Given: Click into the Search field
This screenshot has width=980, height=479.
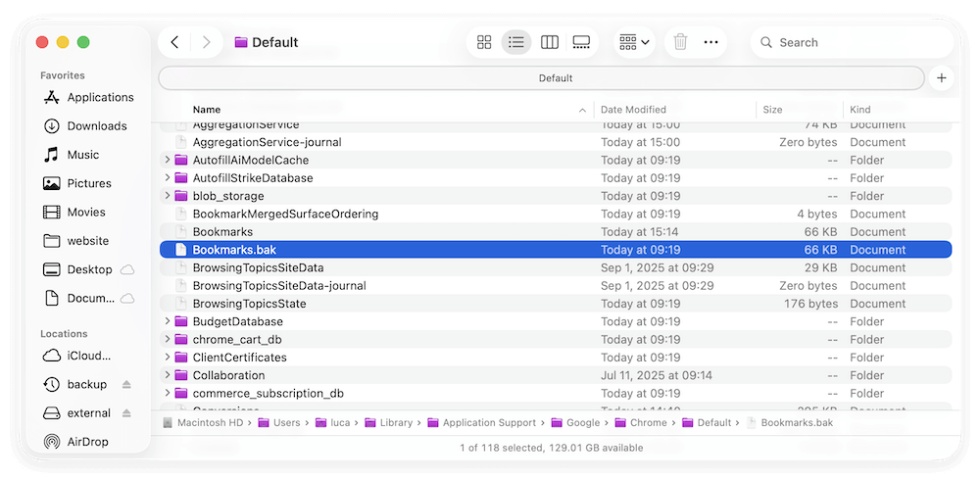Looking at the screenshot, I should click(852, 42).
